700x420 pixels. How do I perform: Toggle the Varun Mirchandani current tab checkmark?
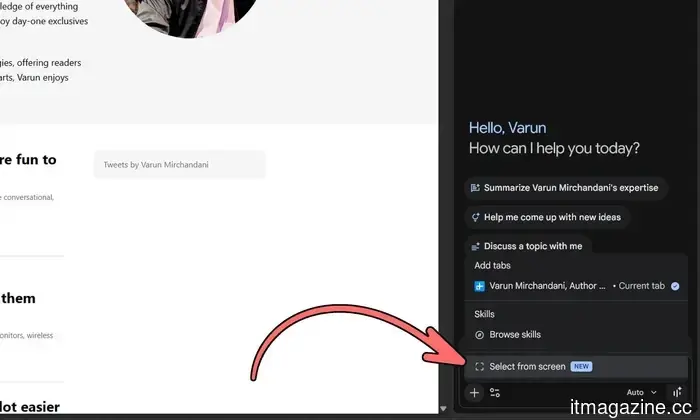pos(675,286)
